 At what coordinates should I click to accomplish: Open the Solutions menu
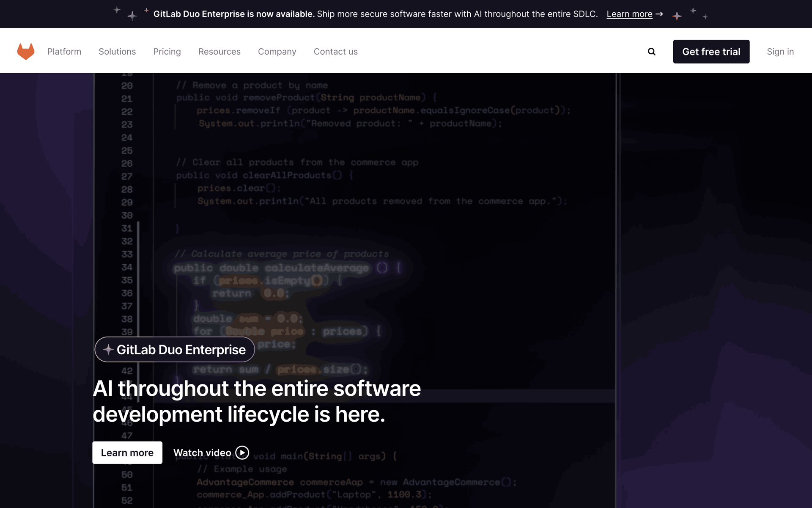117,52
